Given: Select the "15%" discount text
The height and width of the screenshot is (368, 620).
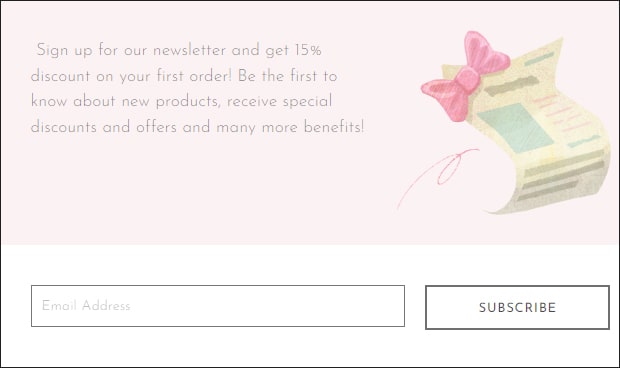Looking at the screenshot, I should tap(308, 50).
